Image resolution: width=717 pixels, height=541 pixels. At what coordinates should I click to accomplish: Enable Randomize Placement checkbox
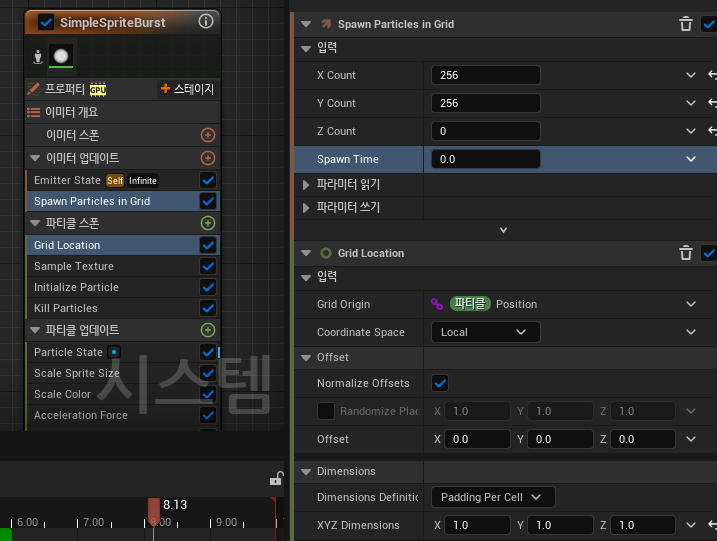pyautogui.click(x=326, y=411)
